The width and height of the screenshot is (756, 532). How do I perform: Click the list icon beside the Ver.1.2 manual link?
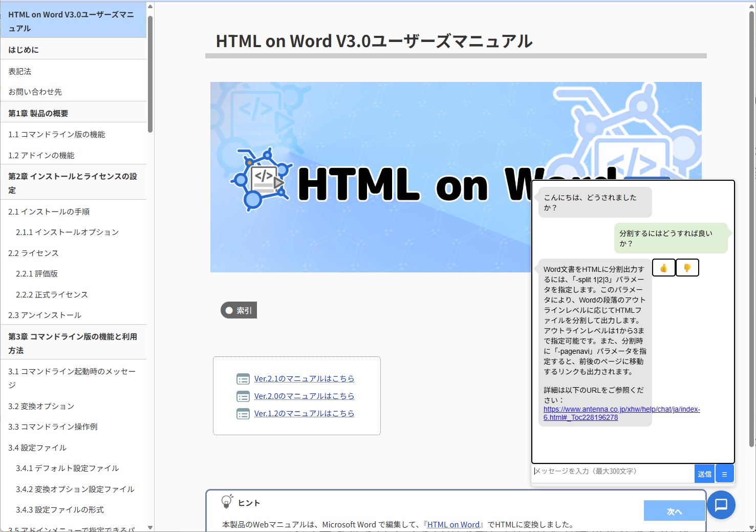click(x=243, y=414)
